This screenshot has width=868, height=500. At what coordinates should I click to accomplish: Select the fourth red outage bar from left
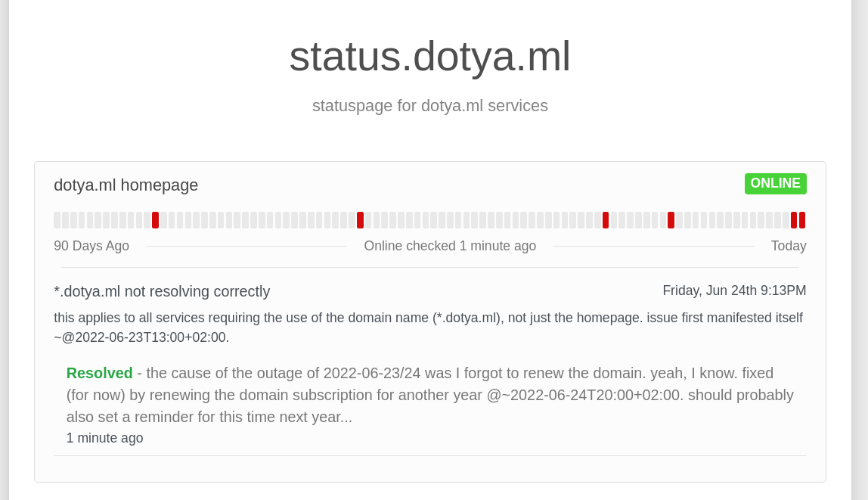pyautogui.click(x=671, y=220)
